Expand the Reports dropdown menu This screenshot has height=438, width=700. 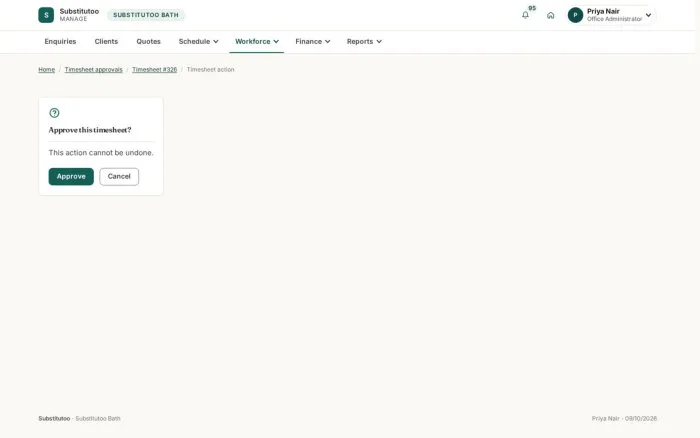364,42
